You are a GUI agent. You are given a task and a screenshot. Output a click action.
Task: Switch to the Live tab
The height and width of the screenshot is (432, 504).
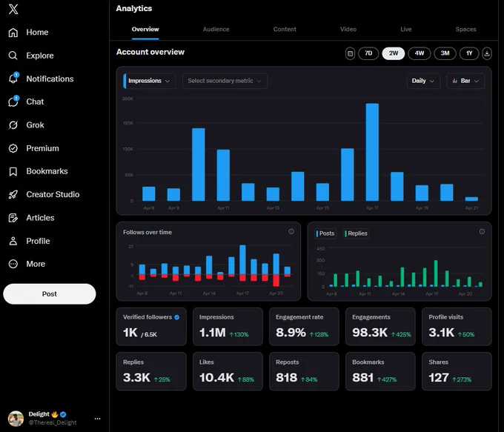click(x=406, y=29)
